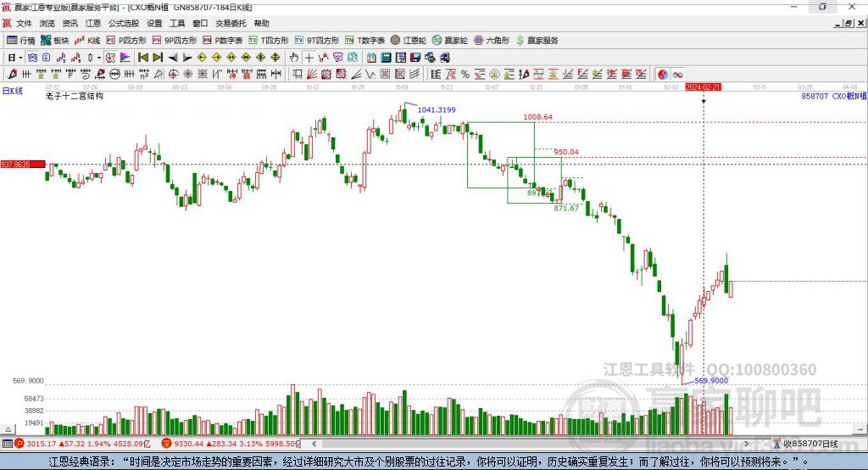
Task: Open the 赢家轮 tool
Action: (x=450, y=41)
